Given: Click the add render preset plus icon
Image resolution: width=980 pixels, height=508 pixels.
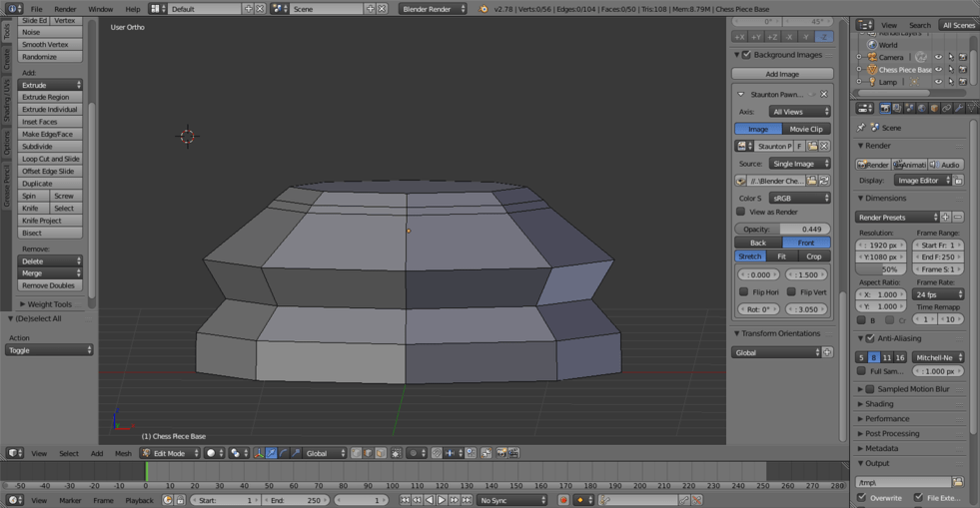Looking at the screenshot, I should [945, 217].
